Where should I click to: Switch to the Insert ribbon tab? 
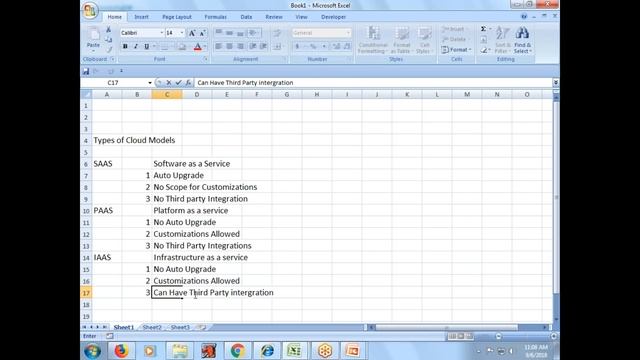[141, 17]
